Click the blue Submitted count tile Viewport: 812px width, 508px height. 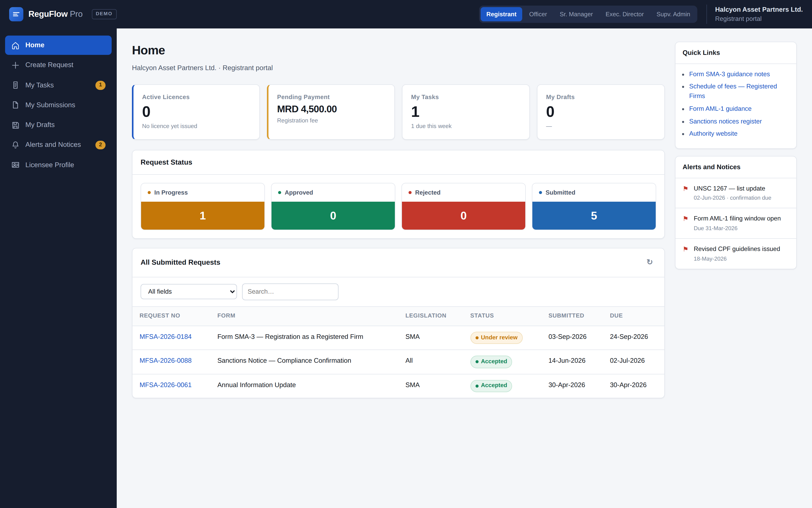point(594,216)
